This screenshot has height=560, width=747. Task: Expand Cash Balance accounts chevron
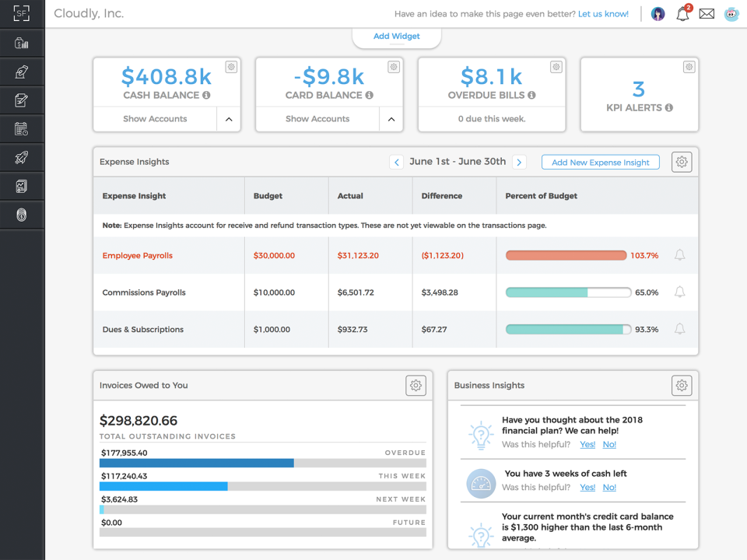[x=229, y=119]
